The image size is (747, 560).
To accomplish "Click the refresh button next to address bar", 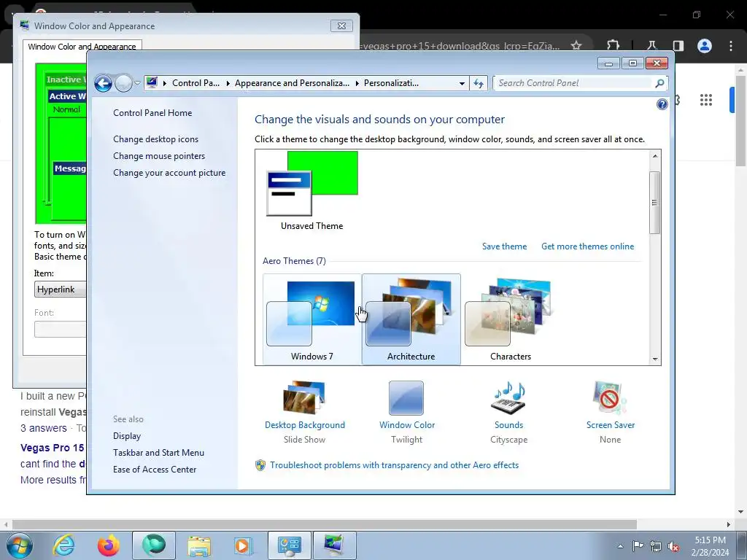I will click(479, 83).
